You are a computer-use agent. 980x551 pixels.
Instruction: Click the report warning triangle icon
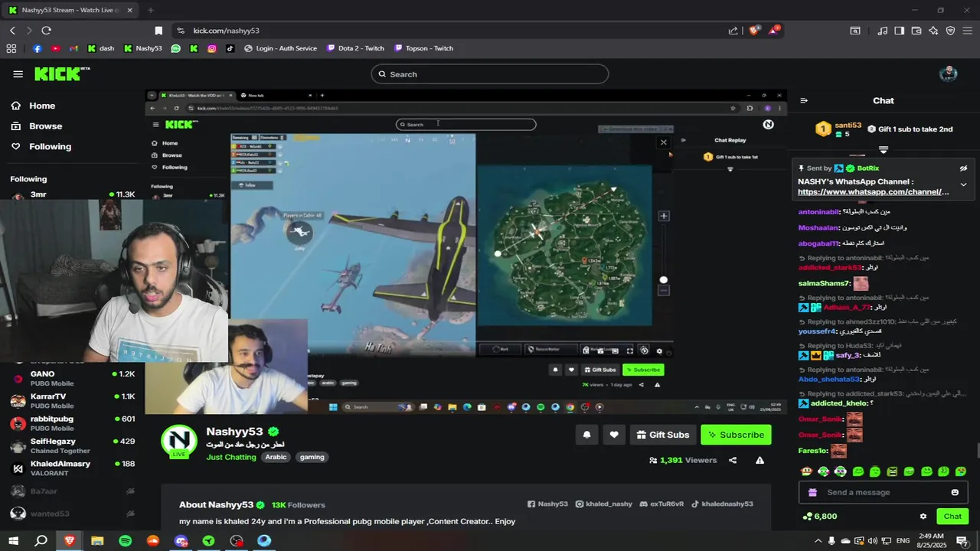tap(759, 460)
